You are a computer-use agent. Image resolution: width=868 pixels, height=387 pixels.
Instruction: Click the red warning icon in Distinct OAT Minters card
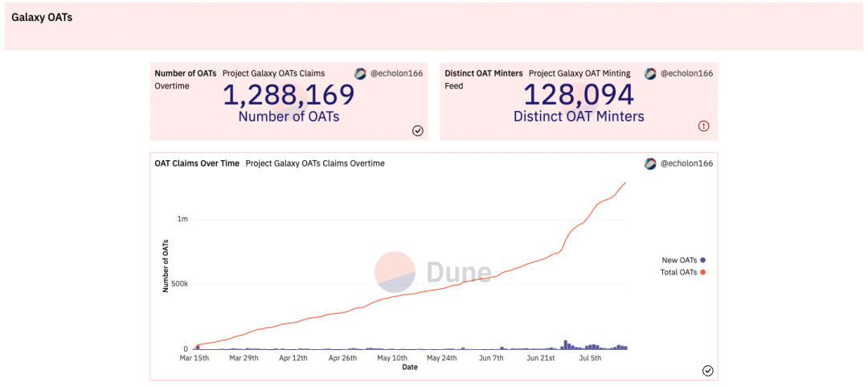pyautogui.click(x=703, y=126)
